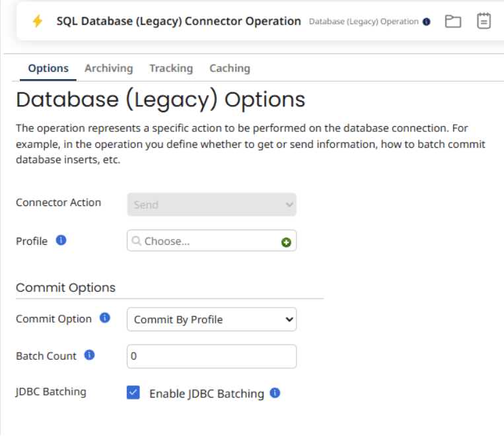
Task: Switch to the Archiving tab
Action: (108, 68)
